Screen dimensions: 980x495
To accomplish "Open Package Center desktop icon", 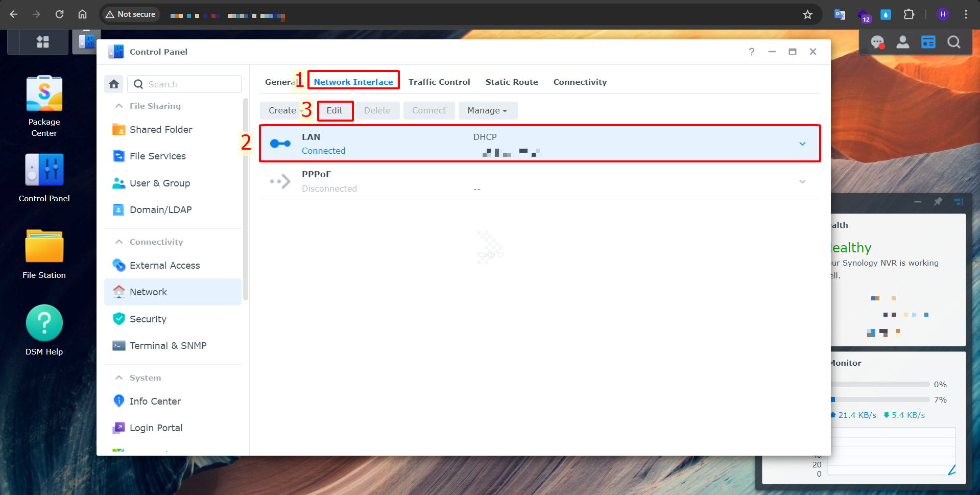I will [x=44, y=105].
